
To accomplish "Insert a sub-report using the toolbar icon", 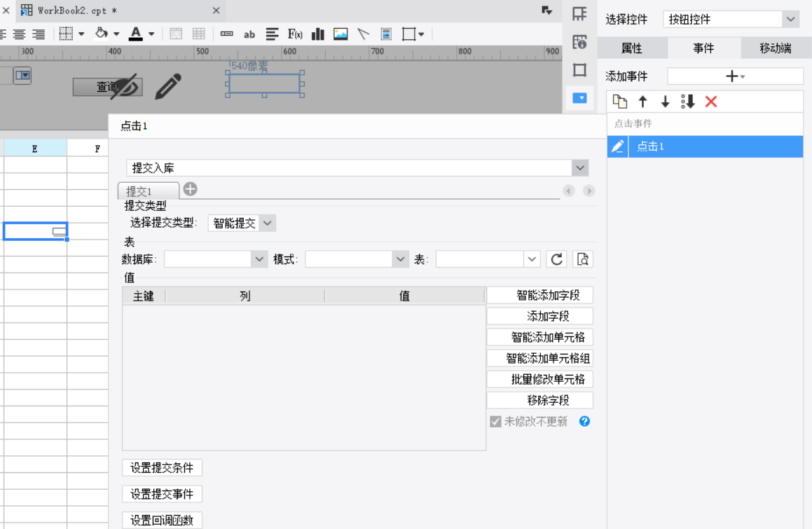I will click(386, 34).
